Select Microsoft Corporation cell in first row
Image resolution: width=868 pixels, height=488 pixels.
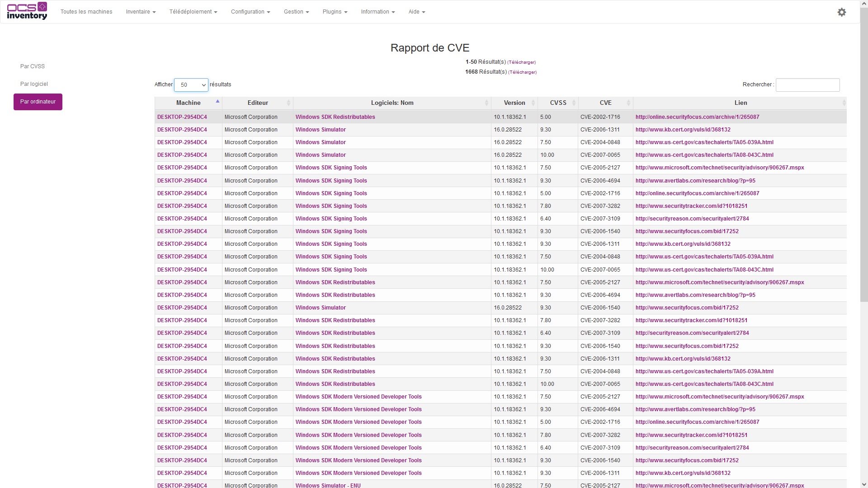click(x=251, y=117)
